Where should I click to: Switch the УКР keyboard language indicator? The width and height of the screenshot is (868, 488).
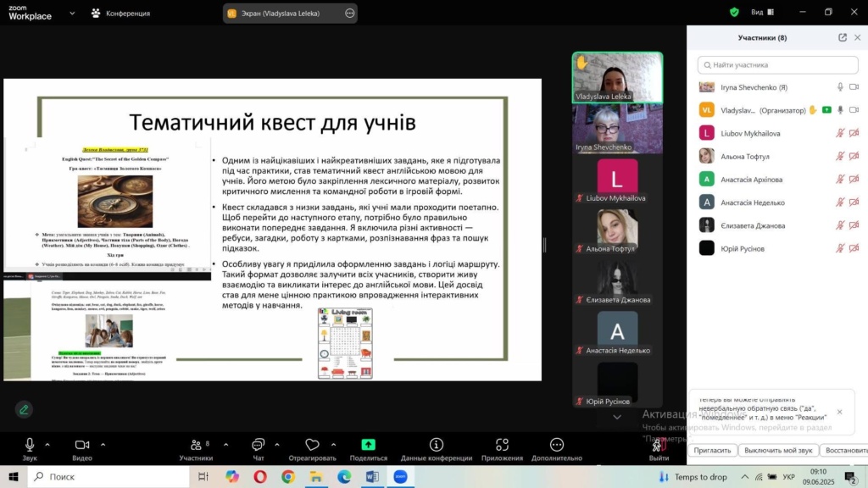click(789, 477)
